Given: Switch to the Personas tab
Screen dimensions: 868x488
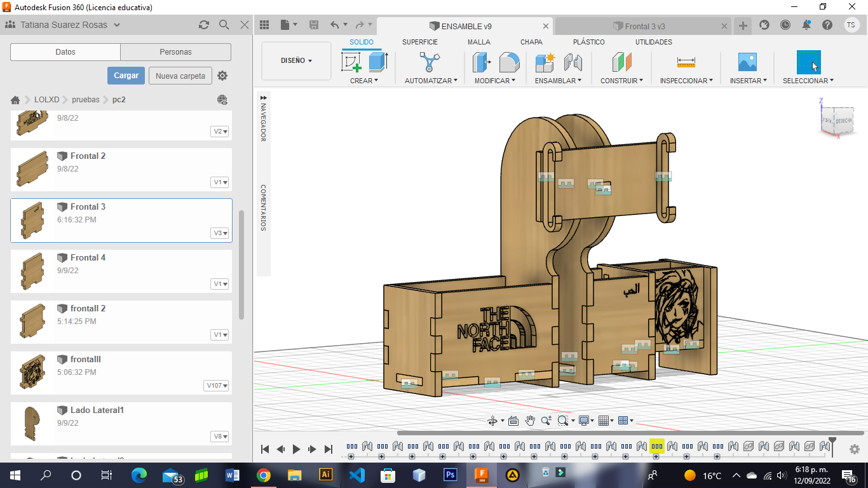Looking at the screenshot, I should [175, 52].
